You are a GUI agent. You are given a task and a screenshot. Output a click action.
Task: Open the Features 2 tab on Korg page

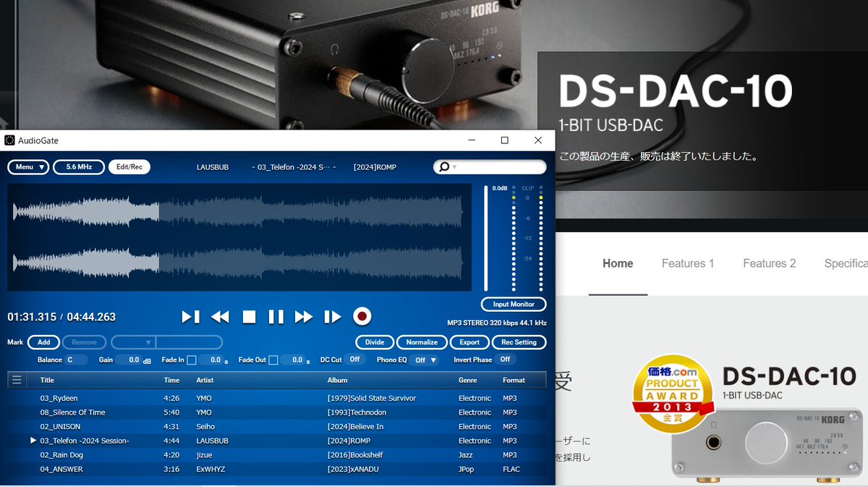coord(770,263)
